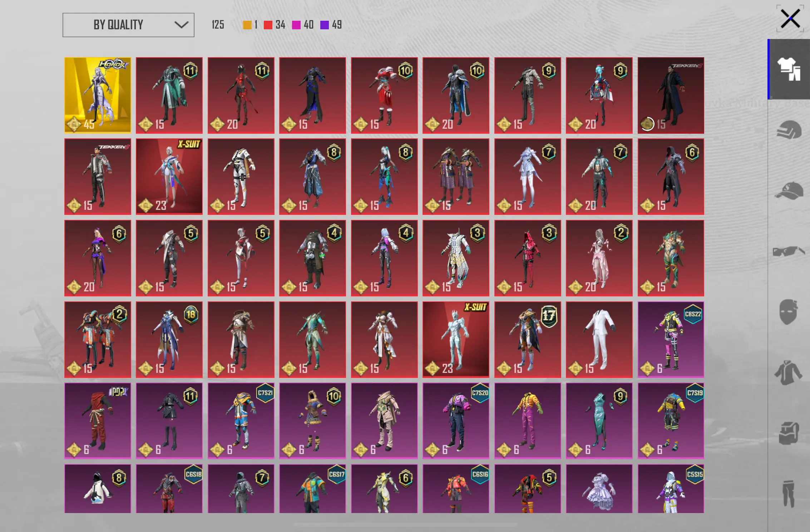
Task: Filter by orange quality swatch
Action: (247, 25)
